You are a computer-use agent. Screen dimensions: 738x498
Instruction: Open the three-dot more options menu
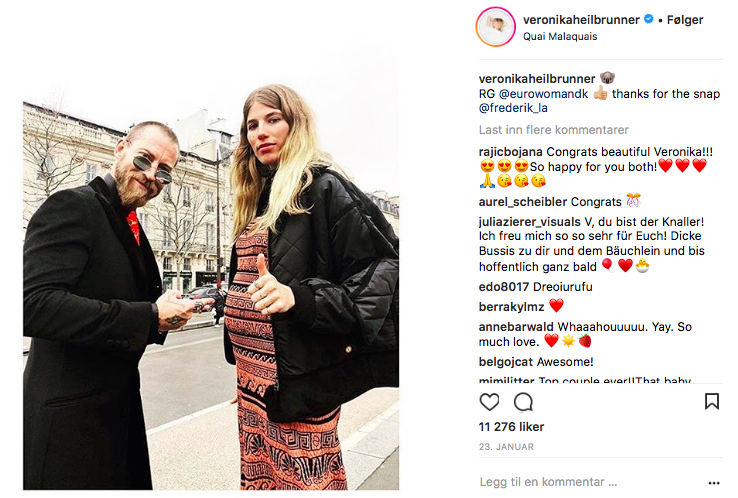tap(714, 483)
